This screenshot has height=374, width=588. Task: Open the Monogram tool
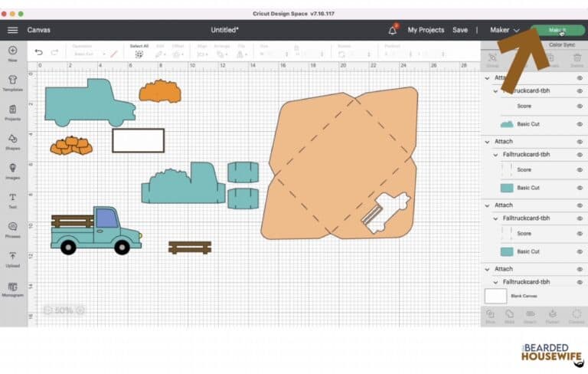click(12, 289)
